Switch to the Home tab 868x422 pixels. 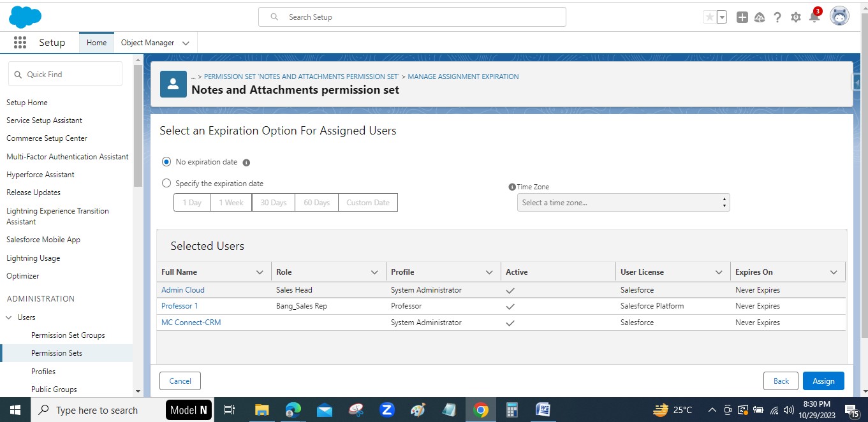pos(97,43)
